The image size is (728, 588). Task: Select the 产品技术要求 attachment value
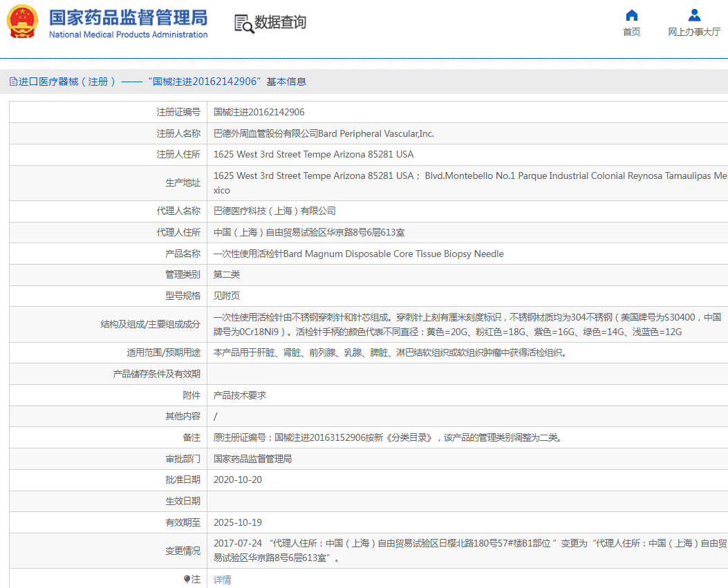click(x=240, y=395)
